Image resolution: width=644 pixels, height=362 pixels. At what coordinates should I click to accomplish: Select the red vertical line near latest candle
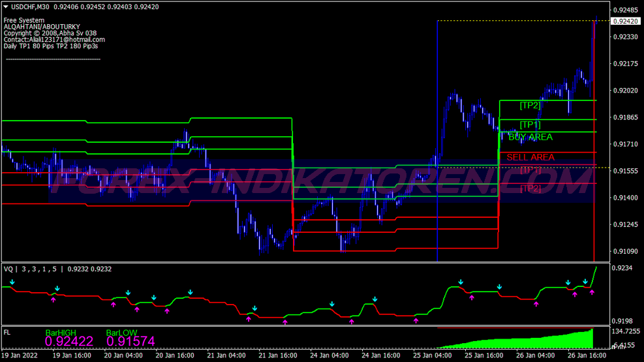pyautogui.click(x=594, y=141)
